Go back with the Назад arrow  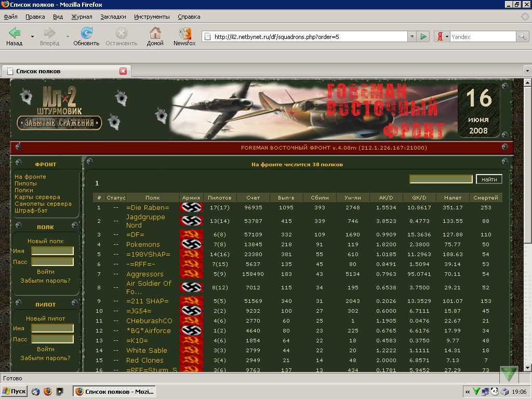pos(14,36)
